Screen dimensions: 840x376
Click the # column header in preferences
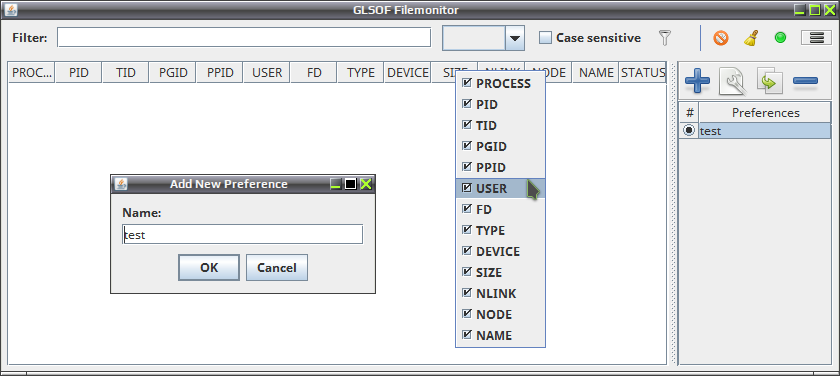coord(689,112)
